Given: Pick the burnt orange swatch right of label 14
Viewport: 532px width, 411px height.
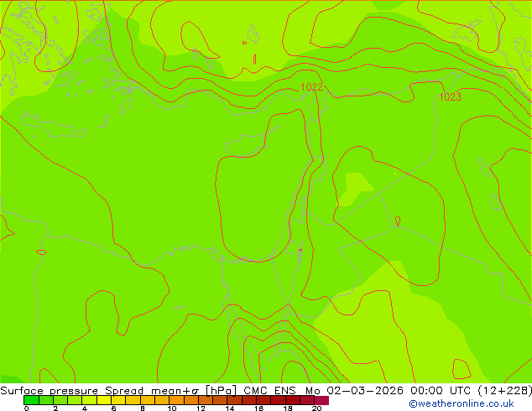Looking at the screenshot, I should (x=234, y=400).
